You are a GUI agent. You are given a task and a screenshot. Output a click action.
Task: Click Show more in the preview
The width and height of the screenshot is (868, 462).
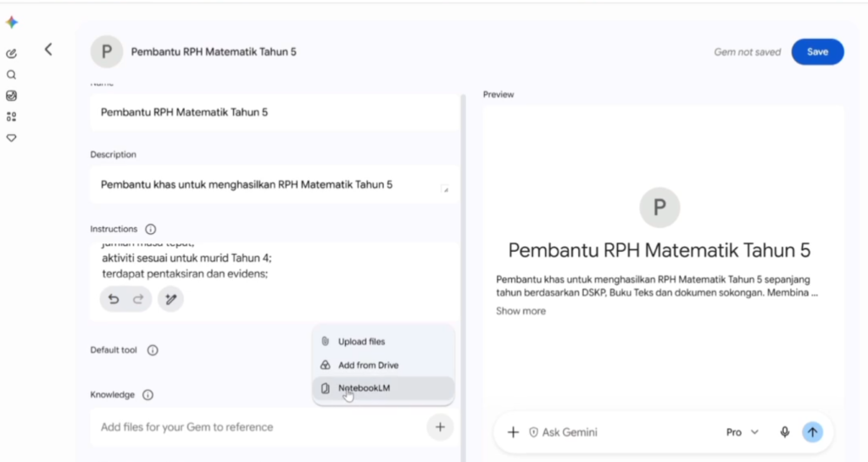pos(520,311)
